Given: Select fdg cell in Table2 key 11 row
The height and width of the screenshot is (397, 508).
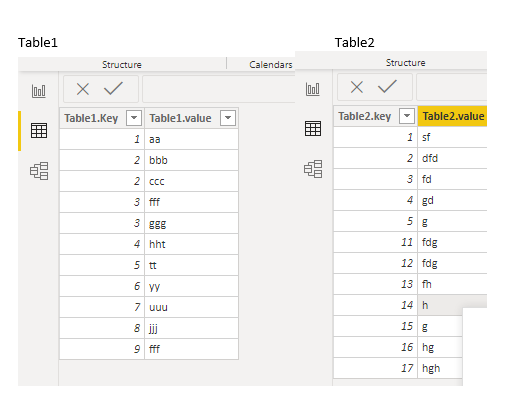Looking at the screenshot, I should (452, 242).
